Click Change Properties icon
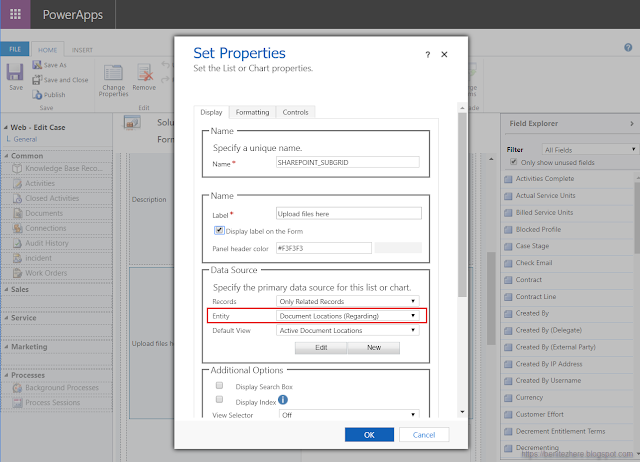640x462 pixels. (113, 73)
